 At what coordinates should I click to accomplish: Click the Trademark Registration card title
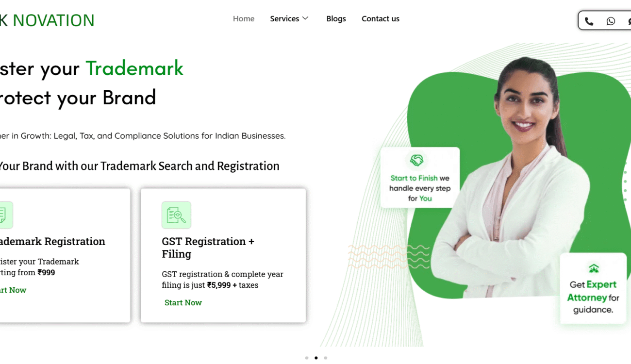click(52, 241)
